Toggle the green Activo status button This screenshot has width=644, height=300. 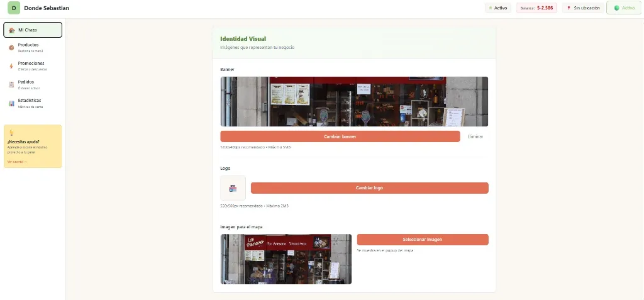pos(624,8)
